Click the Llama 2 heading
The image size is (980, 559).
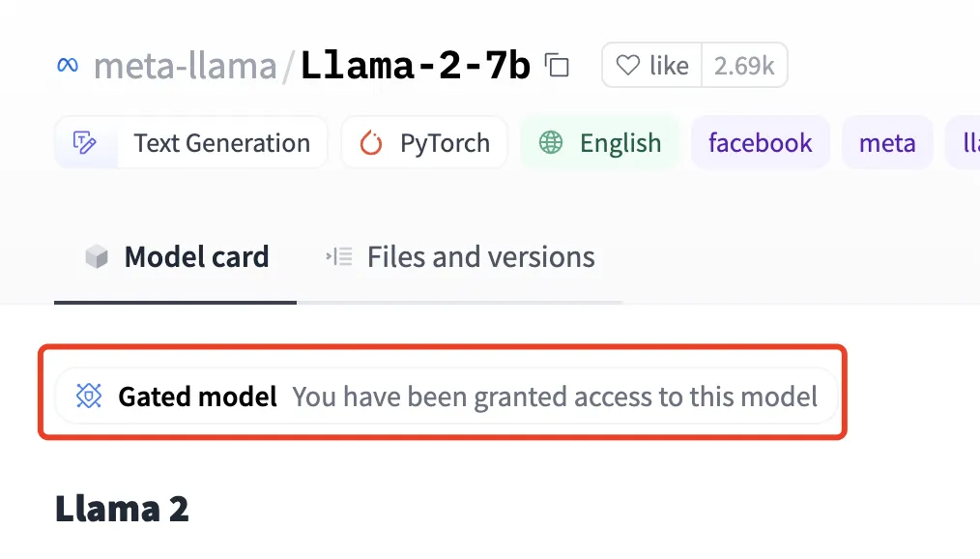coord(121,508)
